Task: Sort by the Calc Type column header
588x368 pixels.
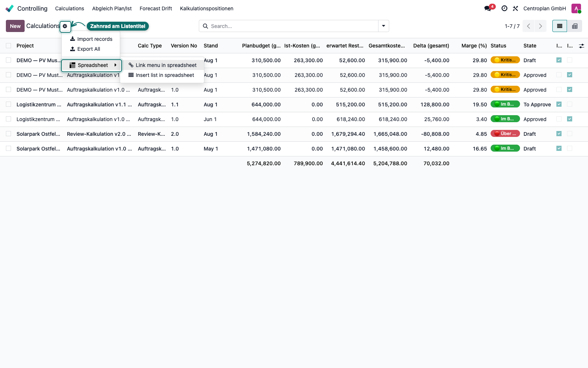Action: pos(150,46)
